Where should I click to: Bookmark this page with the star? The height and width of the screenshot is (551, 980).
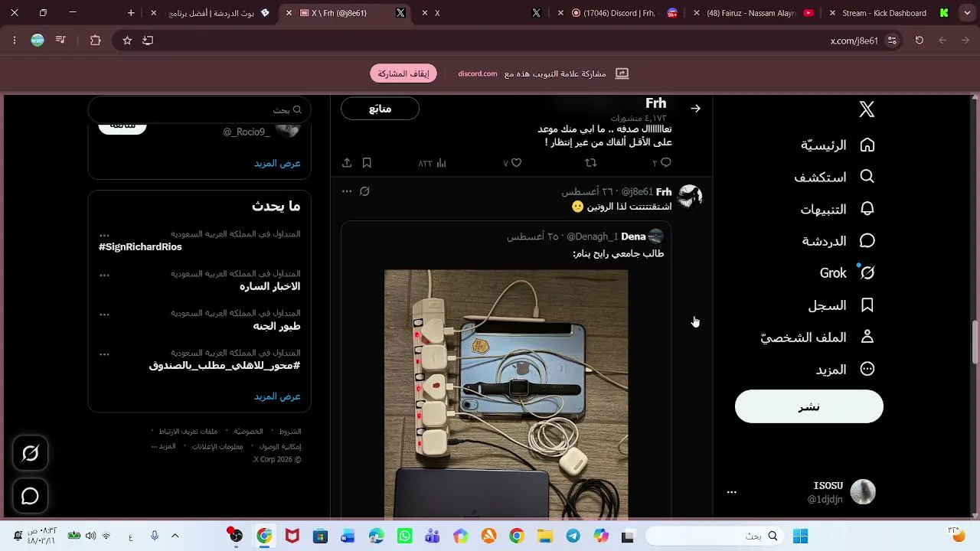point(127,41)
